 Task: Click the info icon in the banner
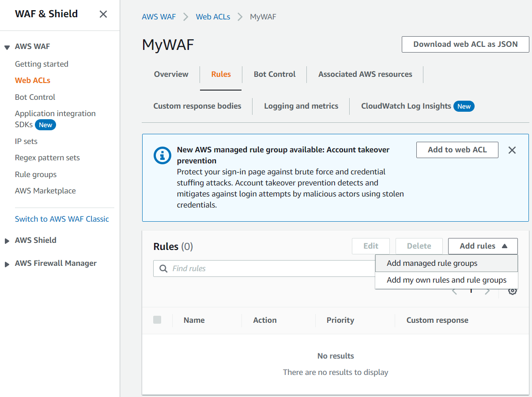pyautogui.click(x=162, y=155)
